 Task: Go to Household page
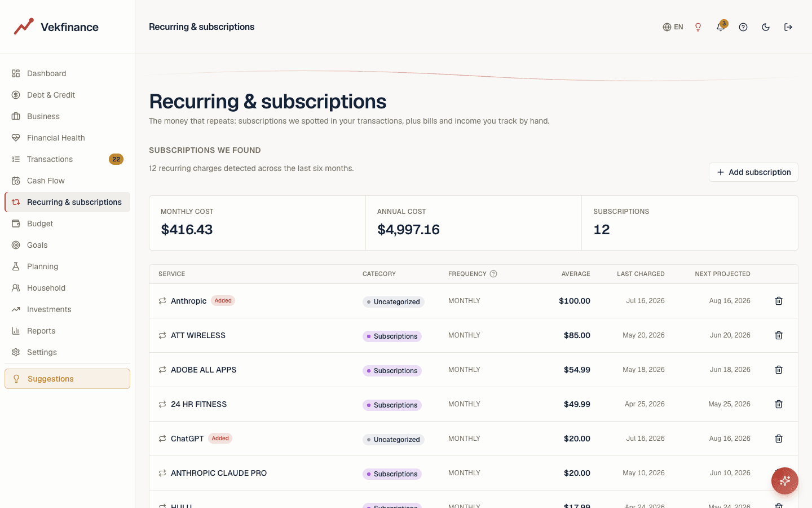[67, 288]
